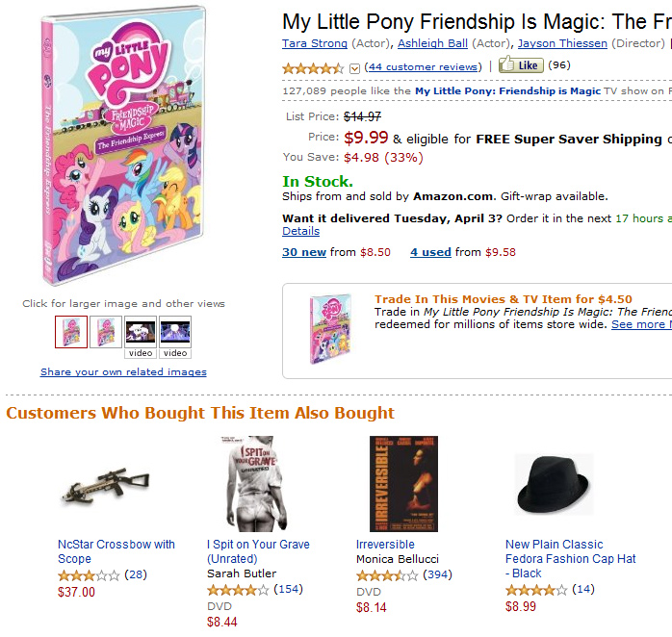Click the trade-in DVD thumbnail image
This screenshot has height=637, width=672.
[x=323, y=329]
